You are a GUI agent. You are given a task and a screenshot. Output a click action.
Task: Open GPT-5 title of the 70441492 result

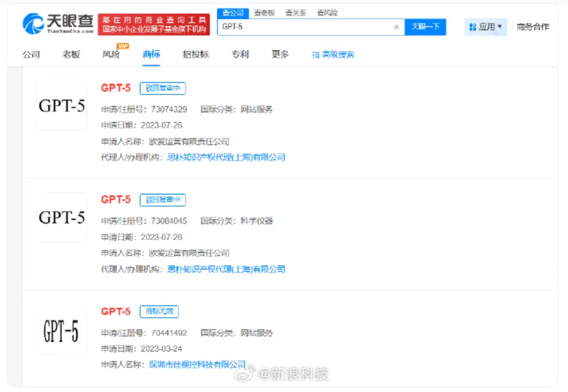115,312
